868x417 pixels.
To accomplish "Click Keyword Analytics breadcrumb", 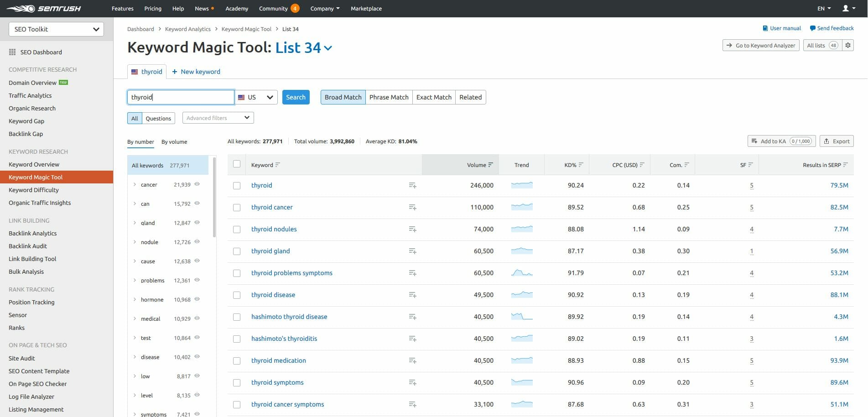I will pyautogui.click(x=188, y=29).
